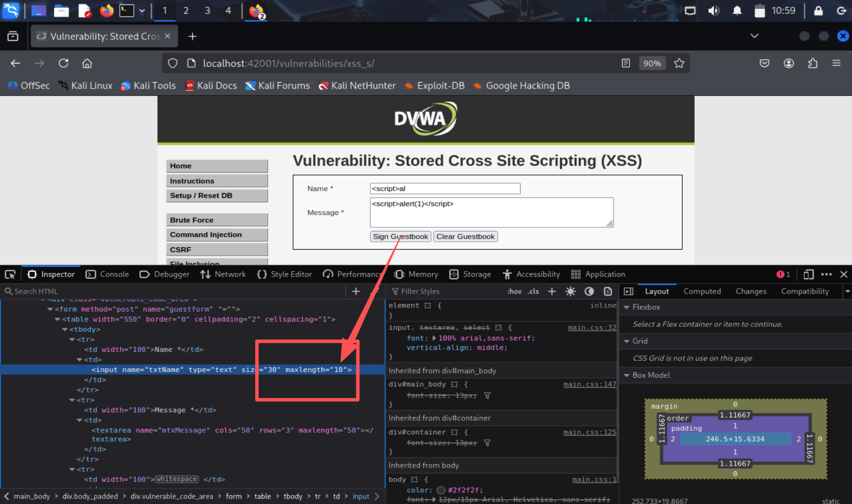Open the notifications bell in the system tray
The height and width of the screenshot is (504, 852).
(737, 10)
